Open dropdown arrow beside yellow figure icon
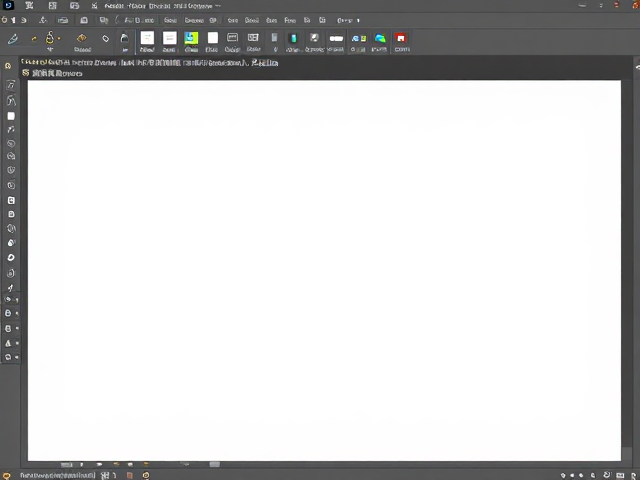Screen dimensions: 640x480 [59, 39]
